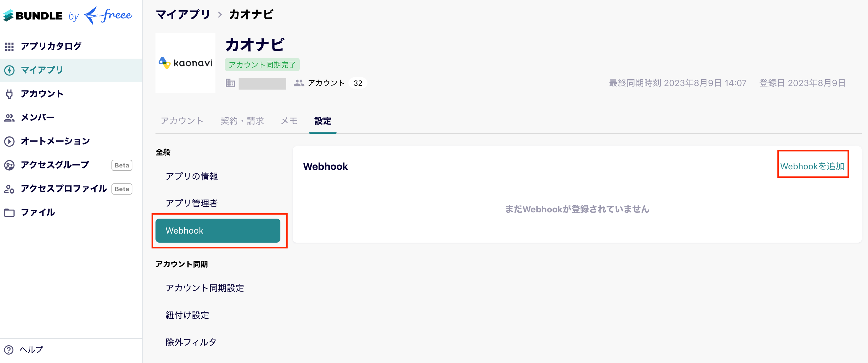The width and height of the screenshot is (868, 363).
Task: Click the アカウント同期 section heading
Action: 181,264
